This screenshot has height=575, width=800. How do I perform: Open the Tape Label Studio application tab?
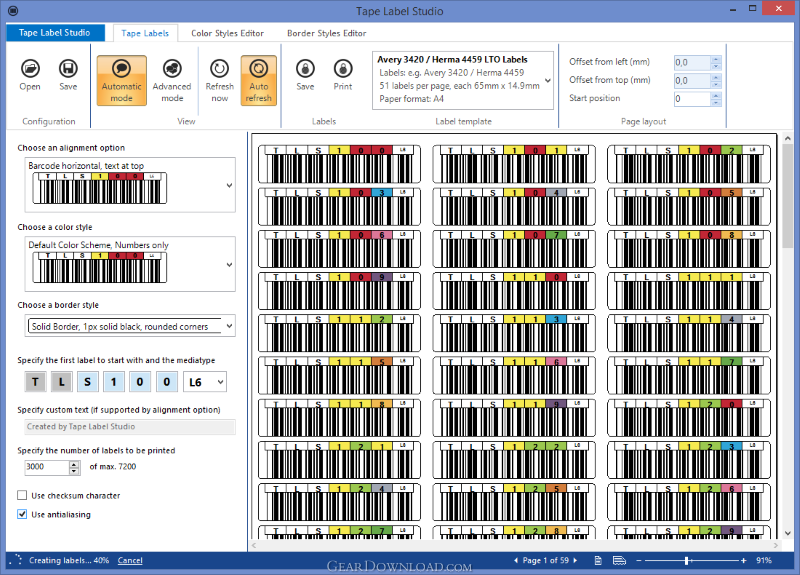click(x=55, y=33)
